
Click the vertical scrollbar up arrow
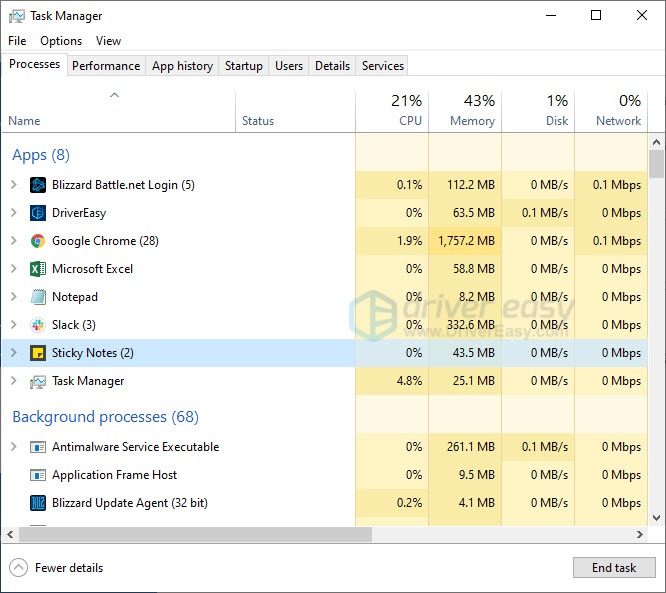657,142
